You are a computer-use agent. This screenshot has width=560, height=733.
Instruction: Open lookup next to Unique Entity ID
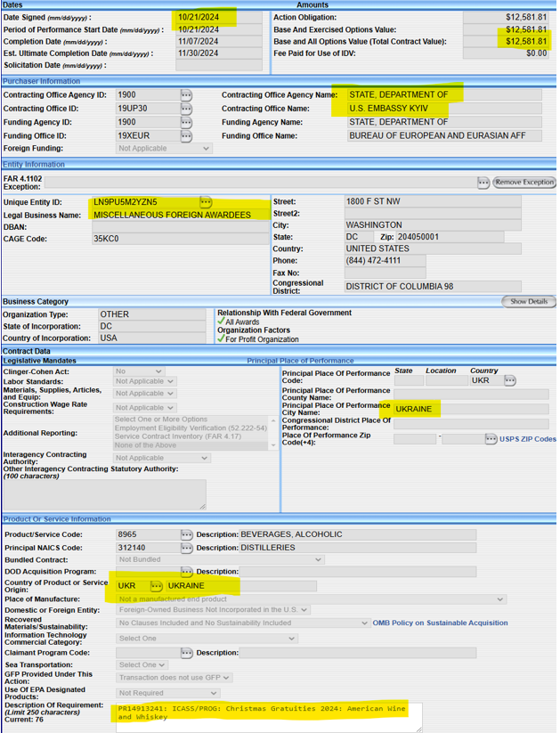205,202
